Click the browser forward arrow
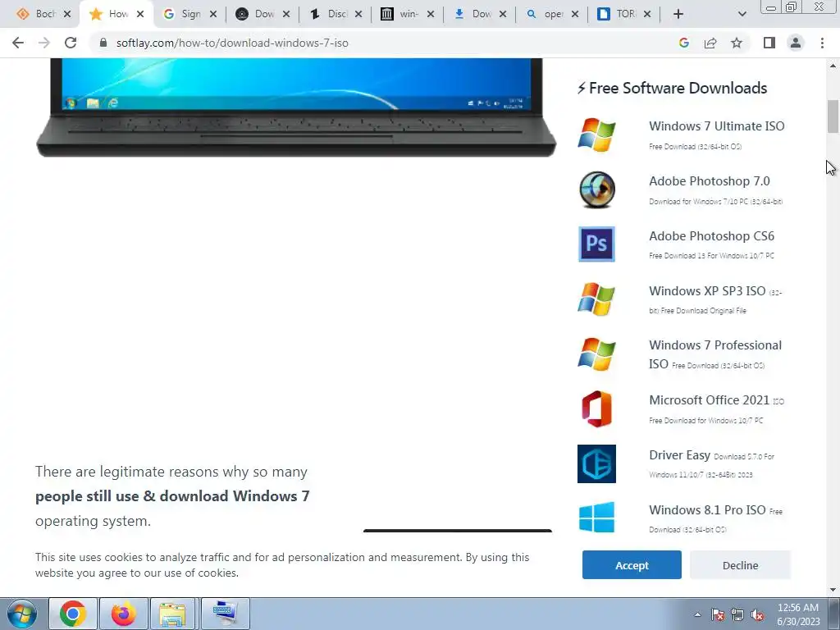The height and width of the screenshot is (630, 840). pyautogui.click(x=44, y=43)
